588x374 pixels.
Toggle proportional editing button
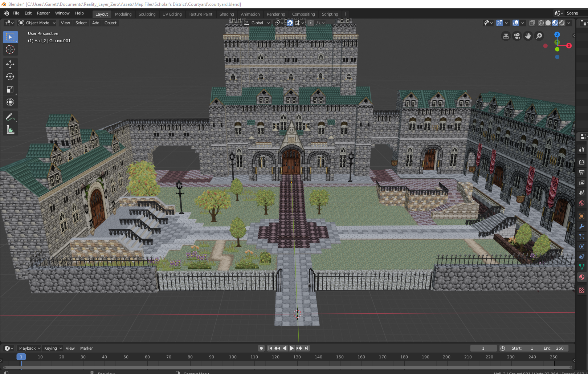311,23
